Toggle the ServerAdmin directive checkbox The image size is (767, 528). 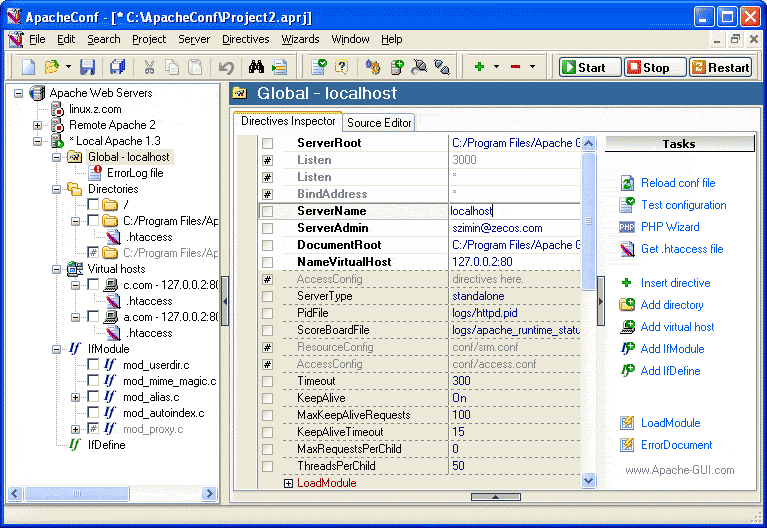click(x=267, y=228)
